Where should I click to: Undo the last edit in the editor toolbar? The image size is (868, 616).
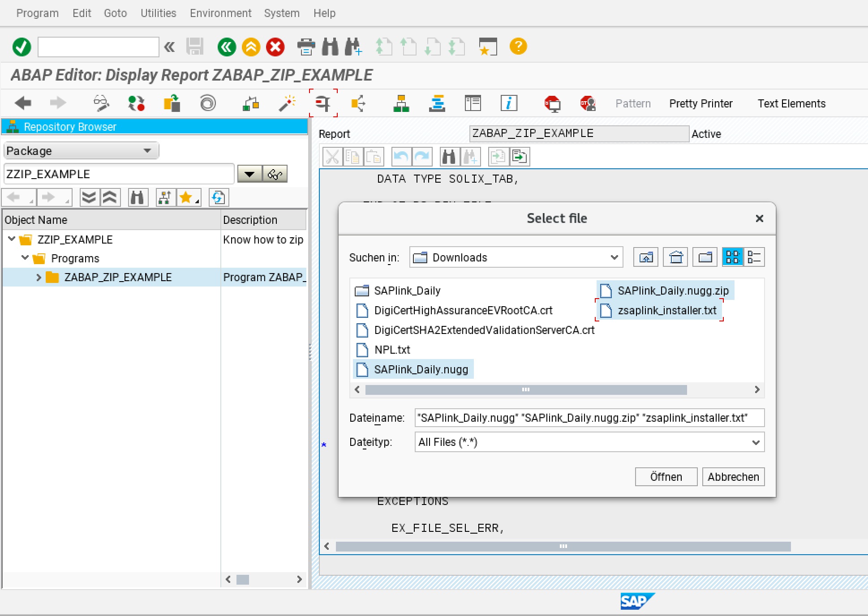click(401, 156)
